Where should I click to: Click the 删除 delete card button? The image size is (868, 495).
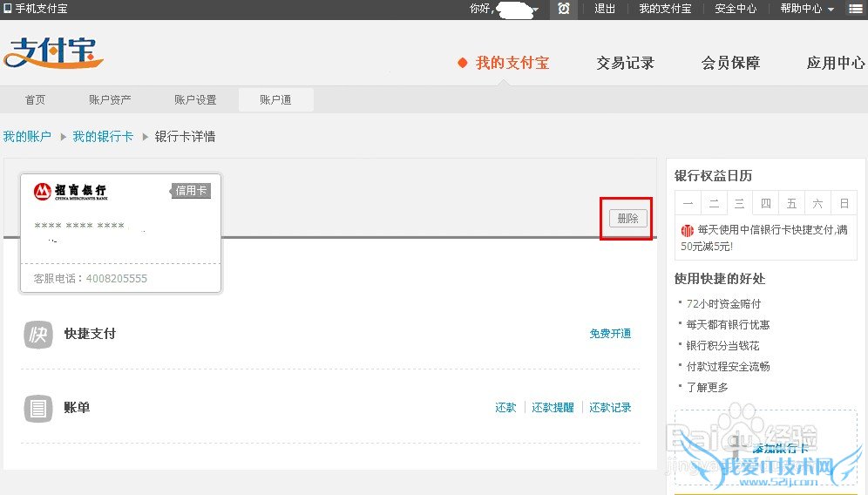[628, 218]
